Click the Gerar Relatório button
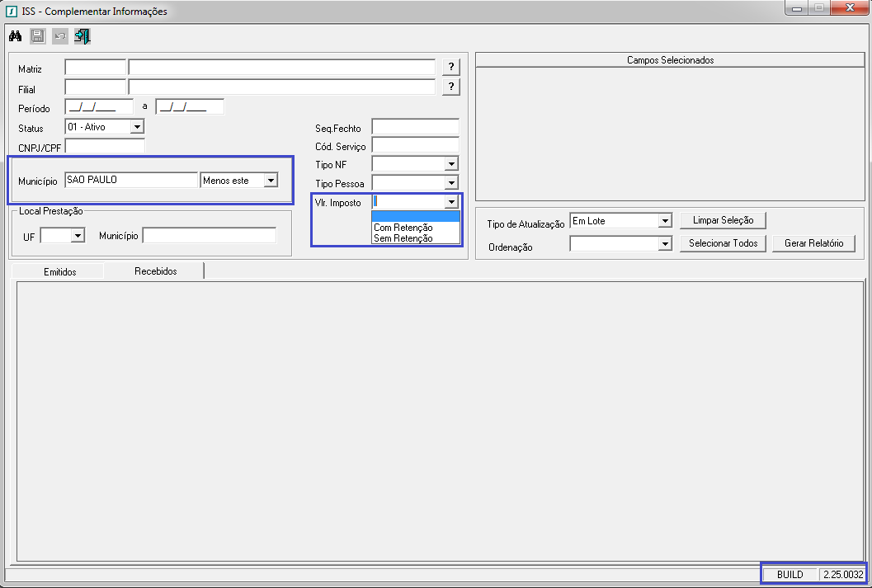This screenshot has height=588, width=872. [x=813, y=244]
